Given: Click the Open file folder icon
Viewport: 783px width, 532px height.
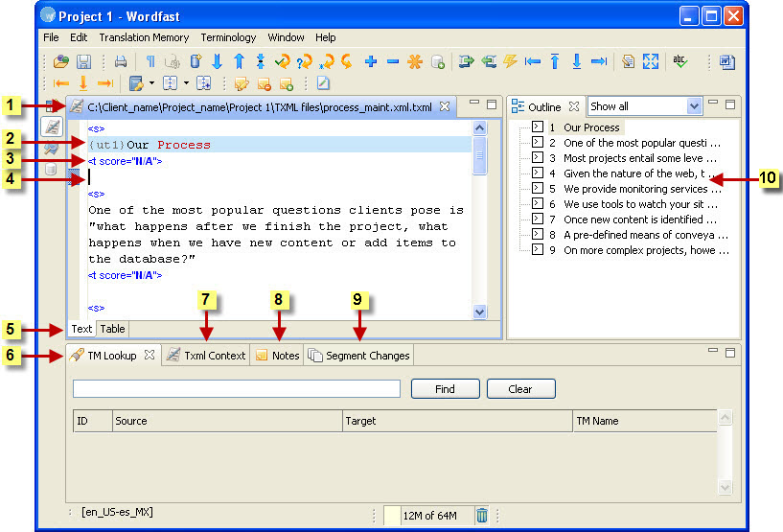Looking at the screenshot, I should [x=62, y=61].
